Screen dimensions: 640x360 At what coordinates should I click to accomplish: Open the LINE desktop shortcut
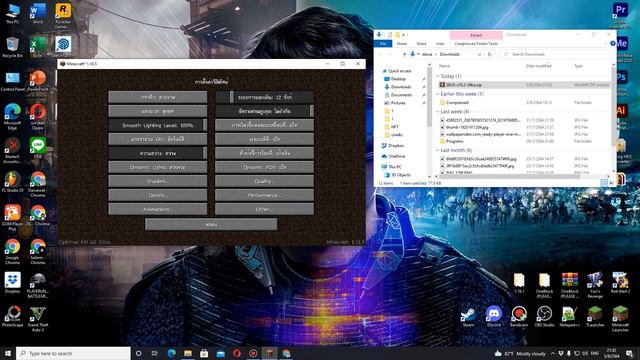(x=38, y=148)
